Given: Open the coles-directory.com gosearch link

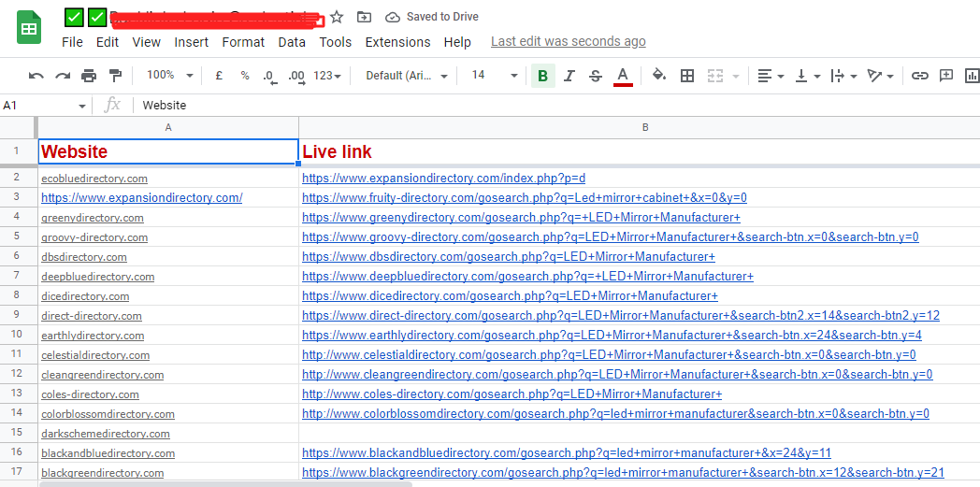Looking at the screenshot, I should point(512,394).
